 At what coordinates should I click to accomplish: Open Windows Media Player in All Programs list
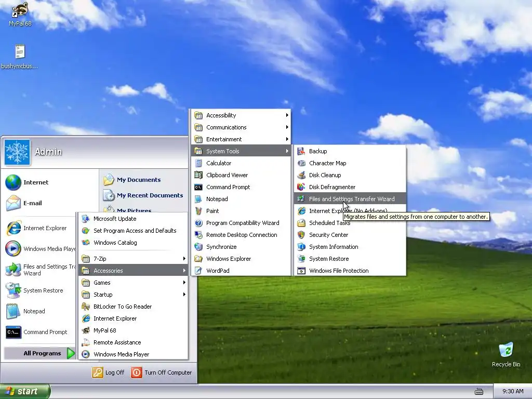point(133,354)
